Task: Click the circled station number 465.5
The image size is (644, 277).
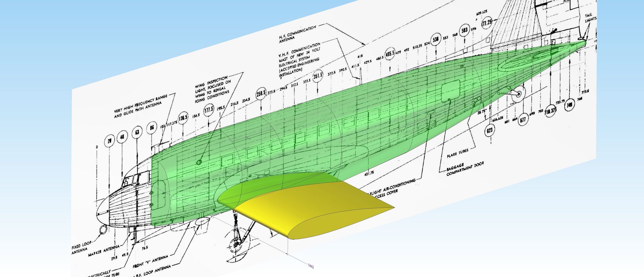Action: (390, 53)
